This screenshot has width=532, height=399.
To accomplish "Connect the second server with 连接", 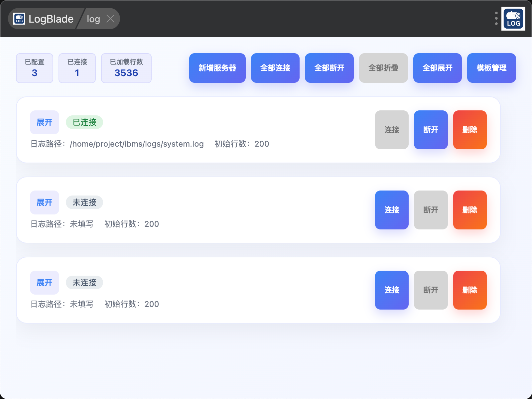I will click(392, 210).
